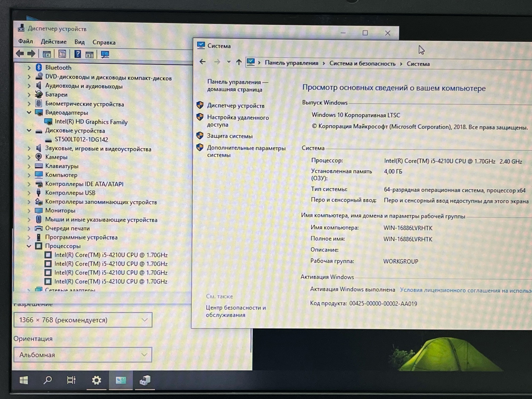Screen dimensions: 532x399
Task: Go back in the Система window
Action: click(203, 62)
